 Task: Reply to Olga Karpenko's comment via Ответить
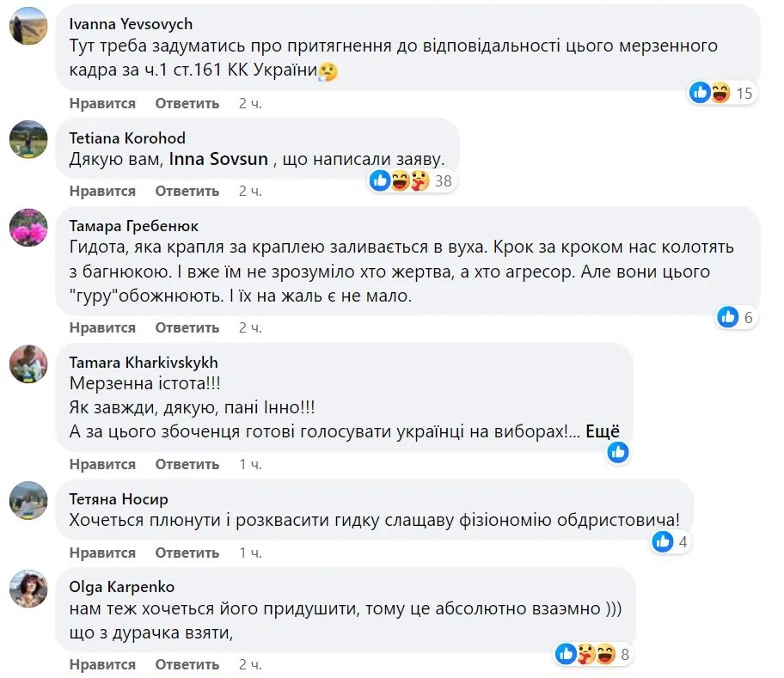187,663
